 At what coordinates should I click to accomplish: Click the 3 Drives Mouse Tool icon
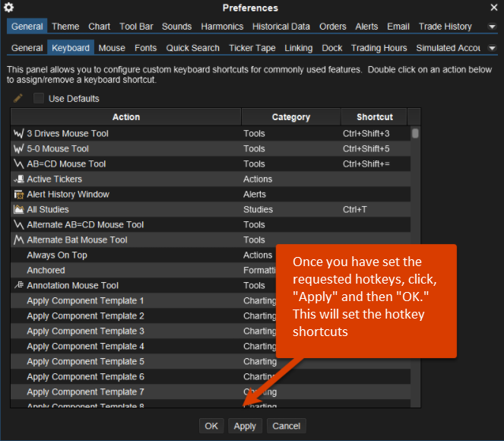19,133
